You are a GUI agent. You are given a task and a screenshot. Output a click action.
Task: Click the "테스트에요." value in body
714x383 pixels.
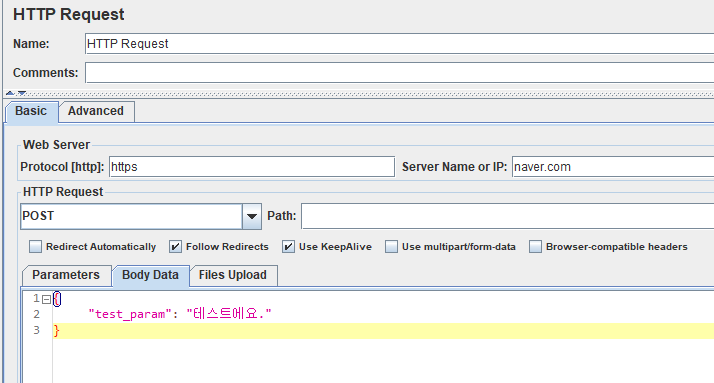click(229, 314)
